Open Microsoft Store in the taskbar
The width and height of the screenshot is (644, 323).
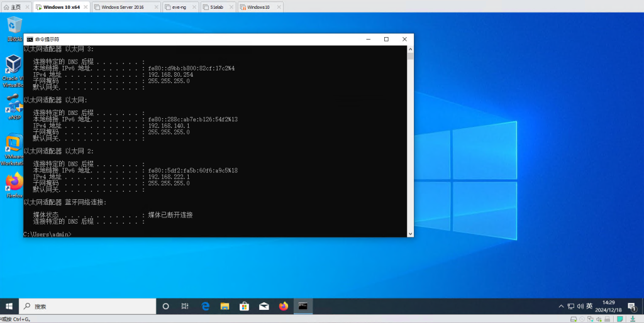[244, 306]
